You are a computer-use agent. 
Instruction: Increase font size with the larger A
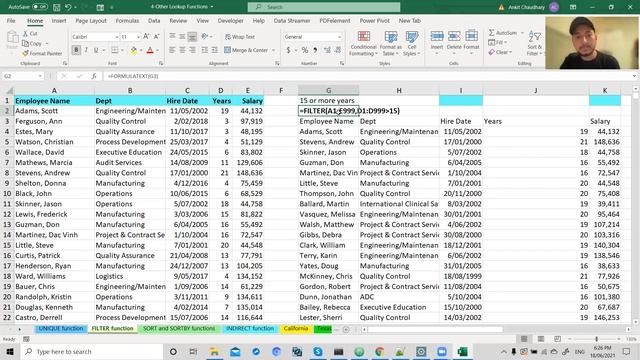click(x=146, y=37)
